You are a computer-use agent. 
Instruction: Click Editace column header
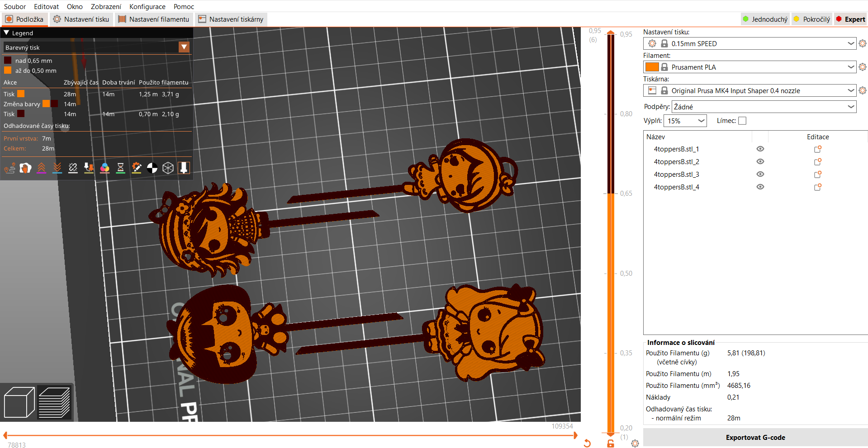pos(818,137)
